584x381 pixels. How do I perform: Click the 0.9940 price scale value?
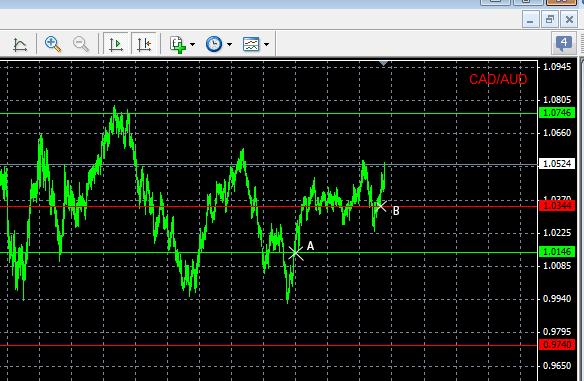click(x=557, y=299)
